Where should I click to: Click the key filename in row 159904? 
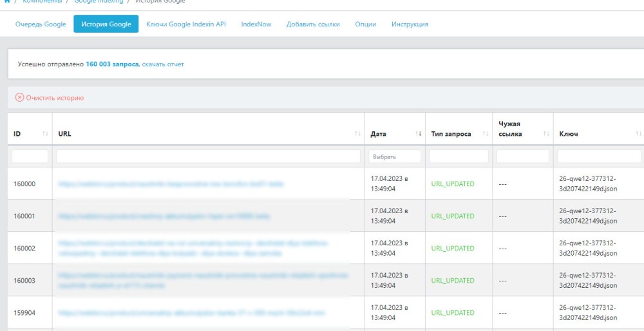(588, 313)
